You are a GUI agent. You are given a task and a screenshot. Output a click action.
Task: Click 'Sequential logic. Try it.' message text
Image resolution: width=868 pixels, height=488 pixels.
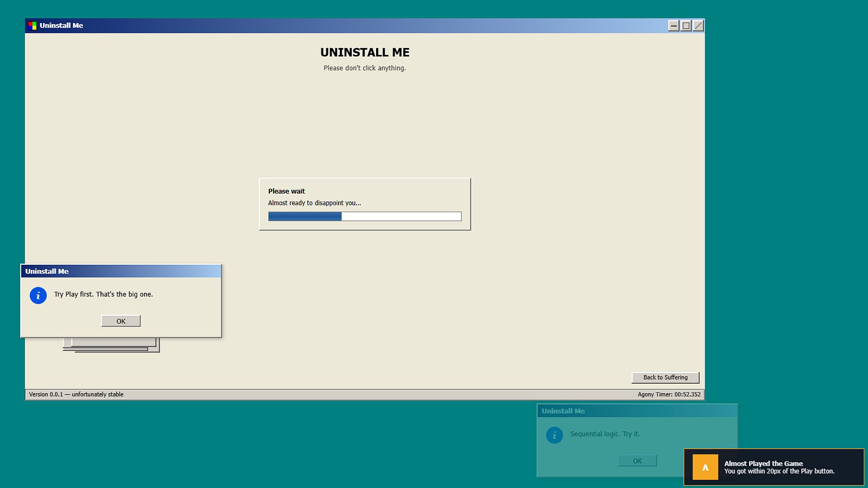coord(605,434)
